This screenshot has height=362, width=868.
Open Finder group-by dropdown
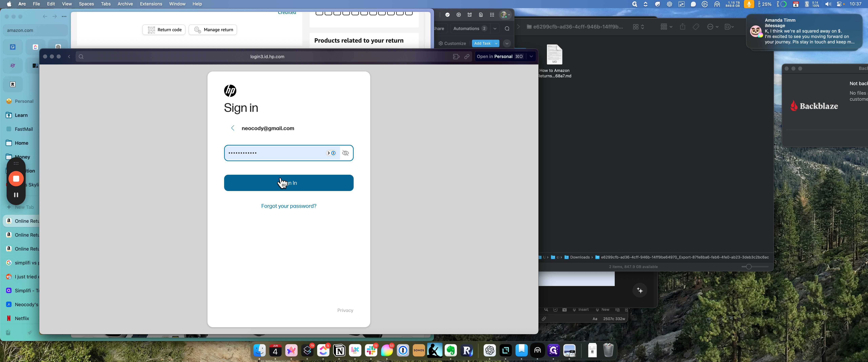tap(666, 27)
